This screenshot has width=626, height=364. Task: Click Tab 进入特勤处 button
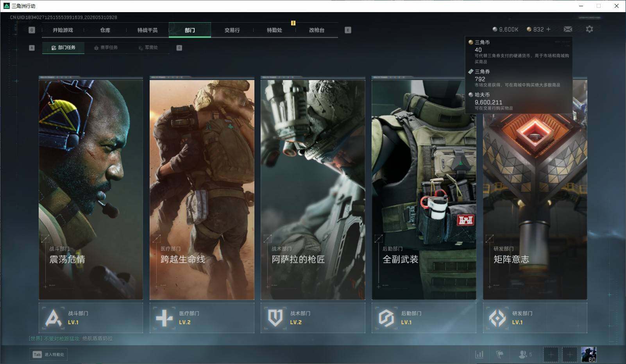pyautogui.click(x=48, y=354)
